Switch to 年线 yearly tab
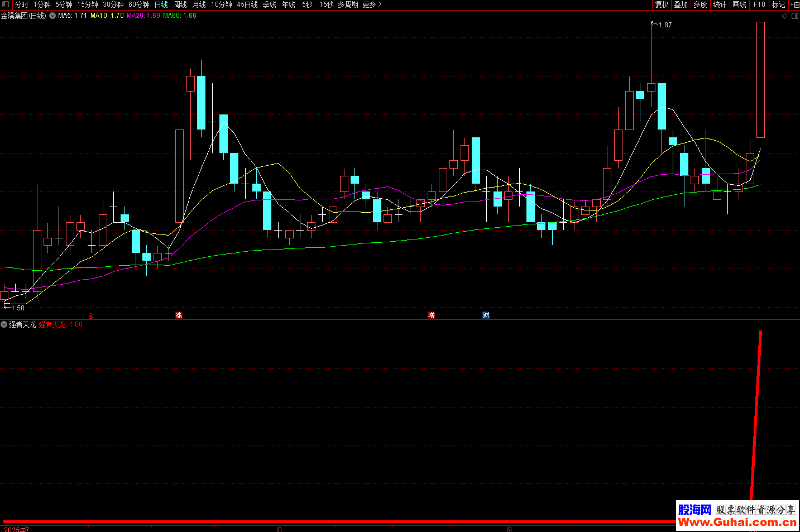This screenshot has width=800, height=532. click(x=288, y=4)
